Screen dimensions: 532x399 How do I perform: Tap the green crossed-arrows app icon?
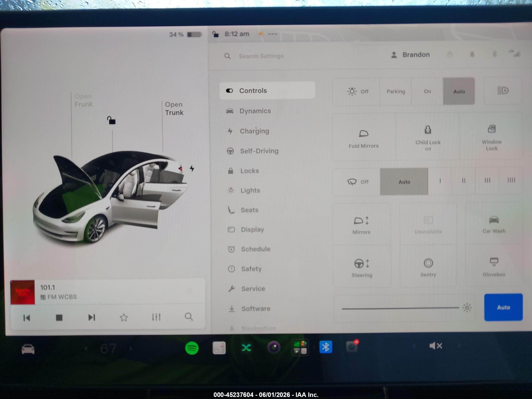(x=246, y=348)
